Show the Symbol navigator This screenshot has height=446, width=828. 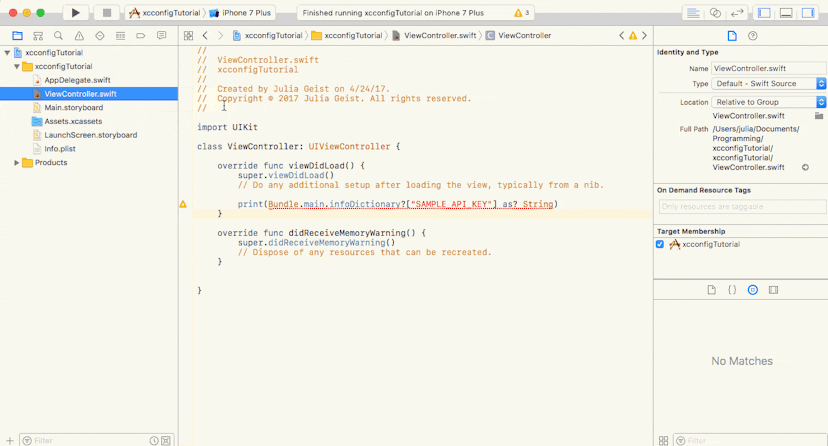pos(38,36)
